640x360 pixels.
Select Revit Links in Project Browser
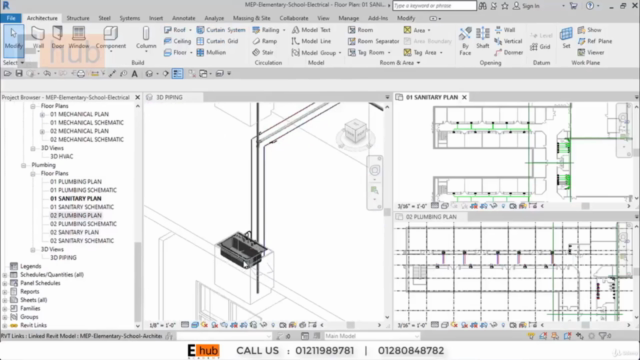click(33, 325)
